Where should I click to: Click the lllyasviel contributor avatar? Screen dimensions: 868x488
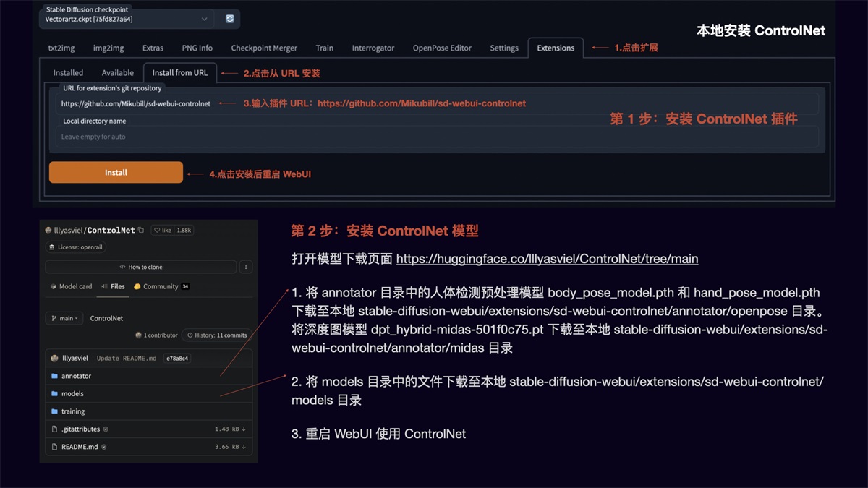point(54,358)
